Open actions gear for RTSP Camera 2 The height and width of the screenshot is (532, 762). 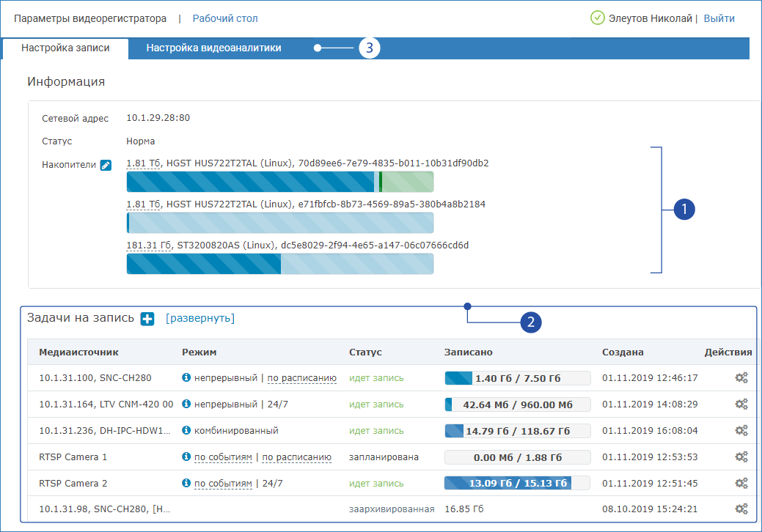pos(741,484)
